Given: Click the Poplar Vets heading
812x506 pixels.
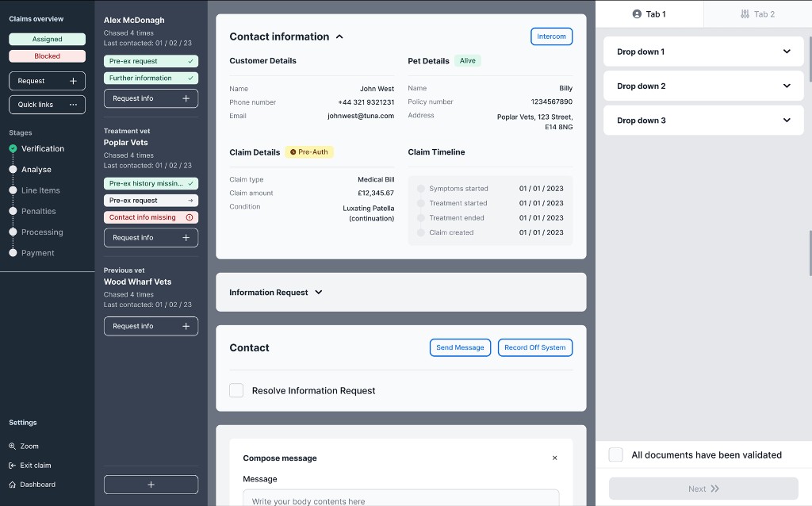Looking at the screenshot, I should 126,143.
